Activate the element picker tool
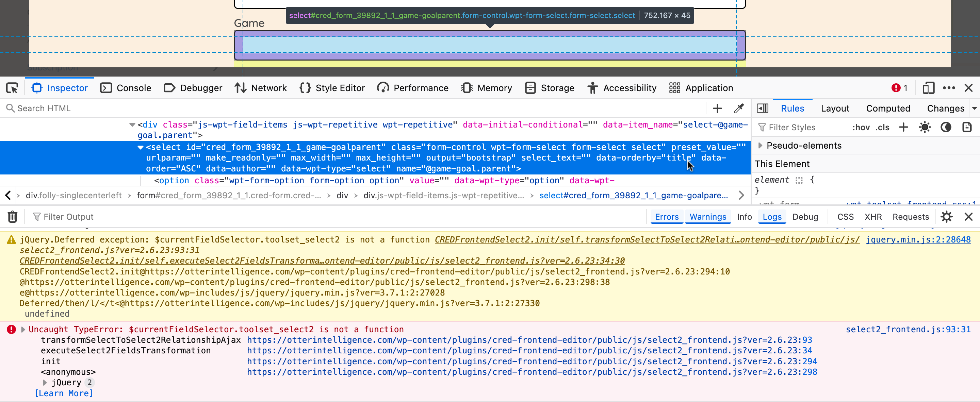The image size is (980, 402). (12, 88)
